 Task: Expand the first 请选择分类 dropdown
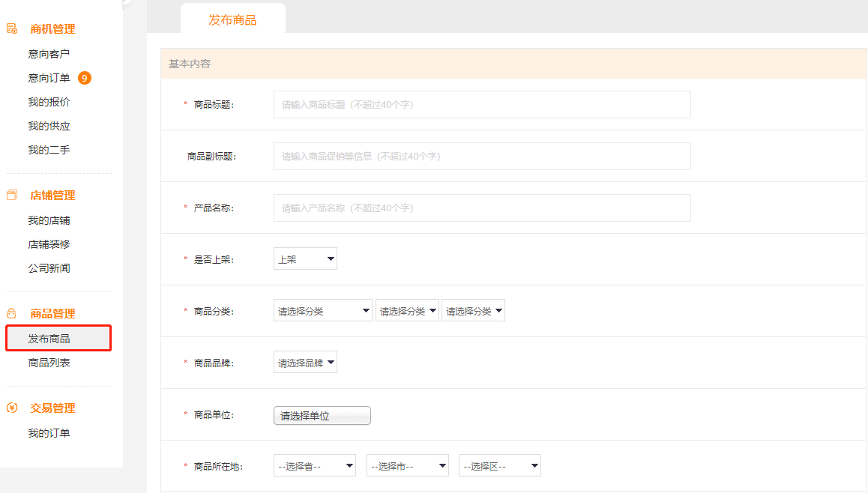(x=323, y=311)
